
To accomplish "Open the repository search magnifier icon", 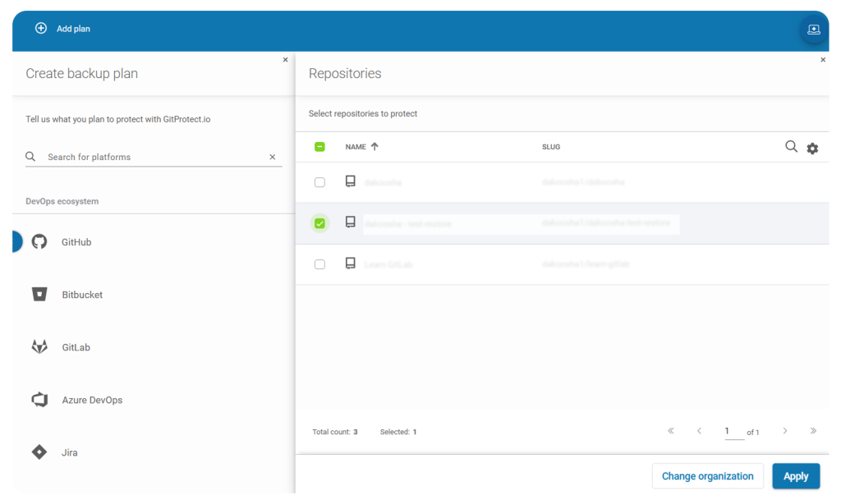I will pyautogui.click(x=791, y=146).
